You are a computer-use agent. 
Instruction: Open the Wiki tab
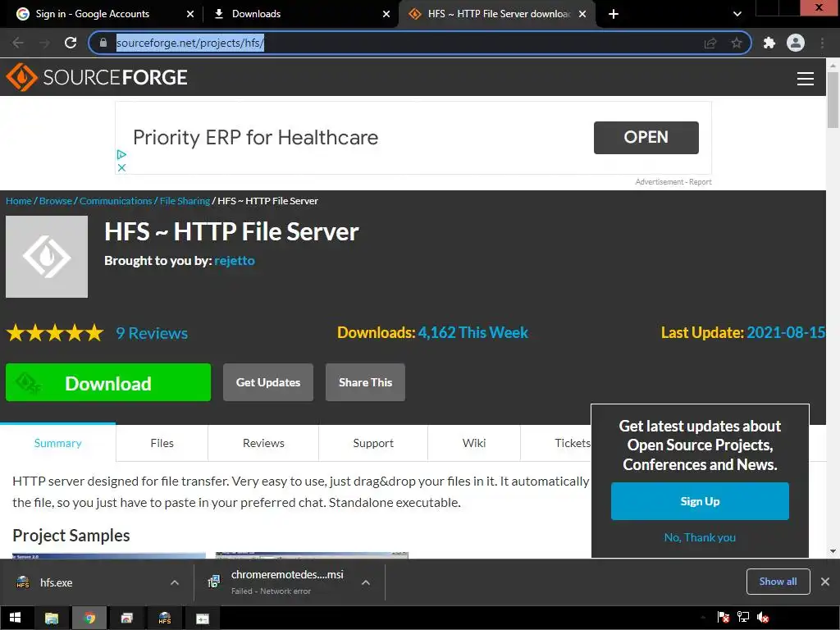(474, 443)
